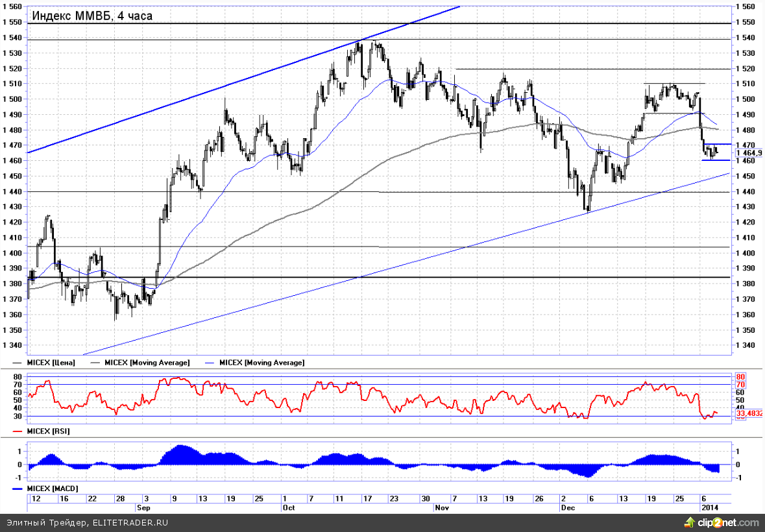Click the "12" date label on time axis

pos(35,499)
